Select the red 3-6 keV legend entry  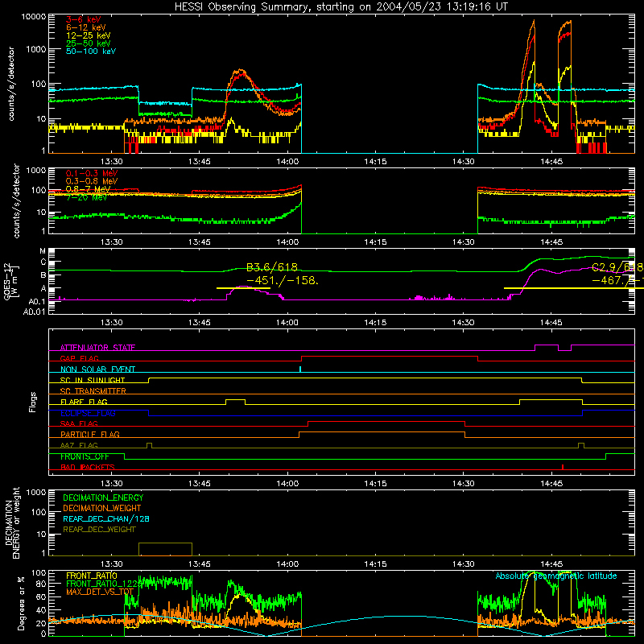click(83, 19)
